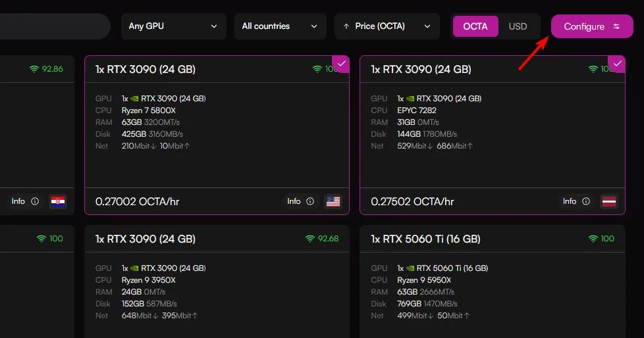The height and width of the screenshot is (338, 644).
Task: Click Nvidia logo in Ryzen 7 5800X card
Action: [134, 99]
